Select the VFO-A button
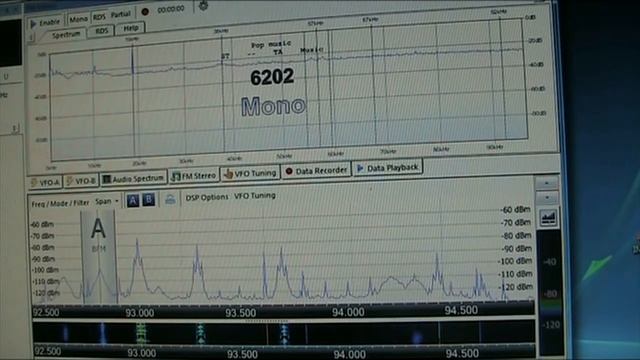Viewport: 640px width, 360px height. coord(45,182)
